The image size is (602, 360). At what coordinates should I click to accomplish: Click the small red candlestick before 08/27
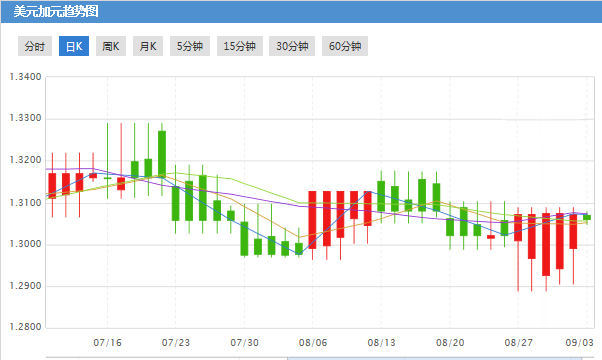pyautogui.click(x=491, y=237)
